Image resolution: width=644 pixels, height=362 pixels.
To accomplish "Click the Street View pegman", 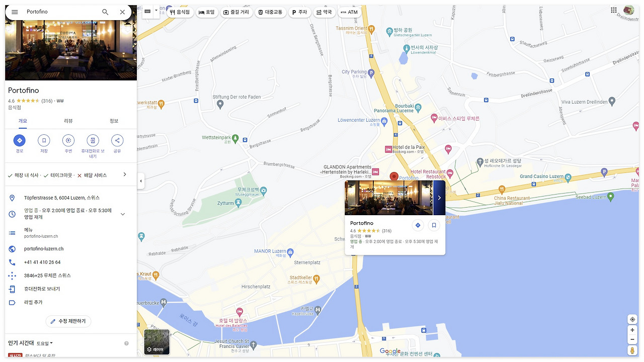I will click(632, 350).
